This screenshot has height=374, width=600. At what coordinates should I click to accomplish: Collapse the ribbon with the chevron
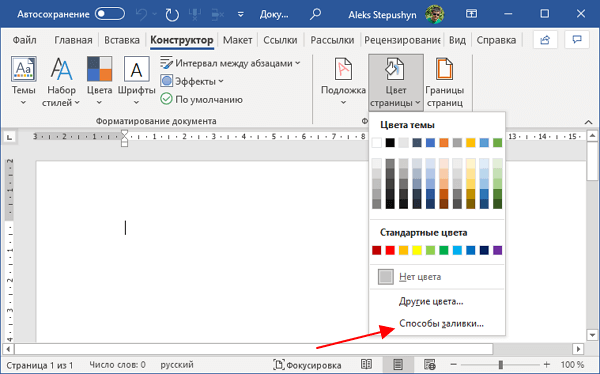tap(588, 122)
